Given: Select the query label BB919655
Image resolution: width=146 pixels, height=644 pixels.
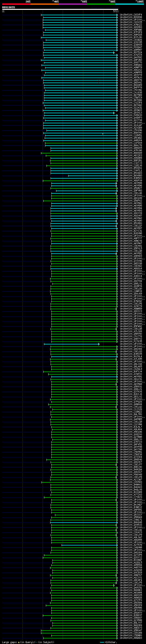Looking at the screenshot, I should 8,7.
